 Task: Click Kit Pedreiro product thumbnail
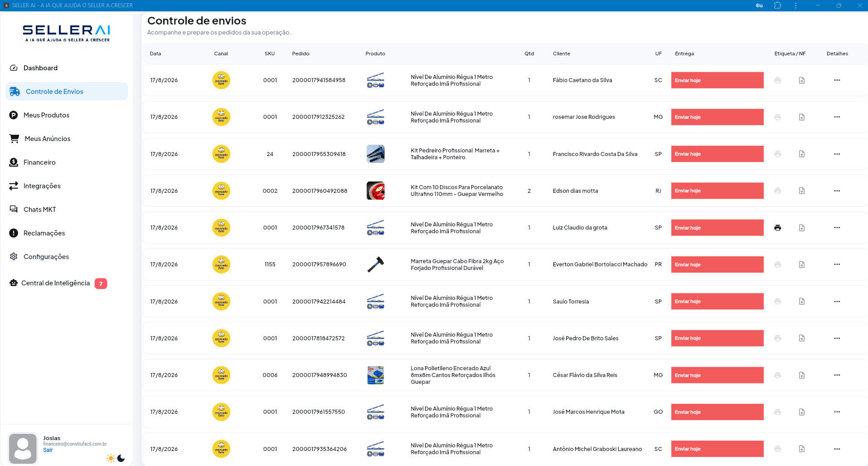(375, 154)
